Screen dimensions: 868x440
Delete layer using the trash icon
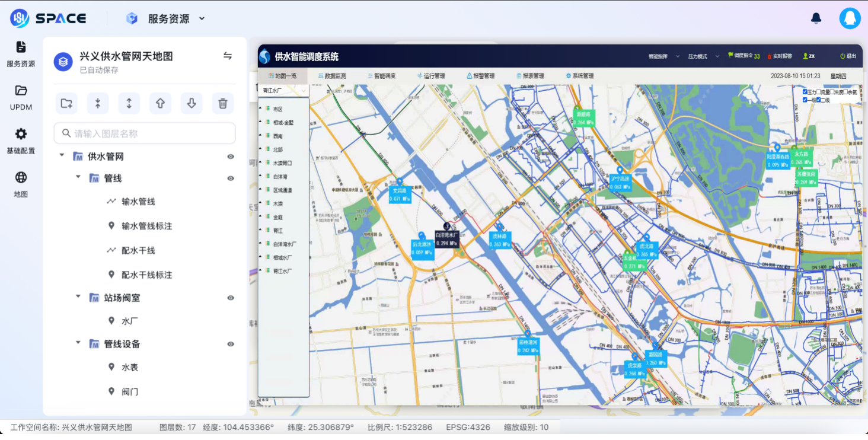coord(223,103)
